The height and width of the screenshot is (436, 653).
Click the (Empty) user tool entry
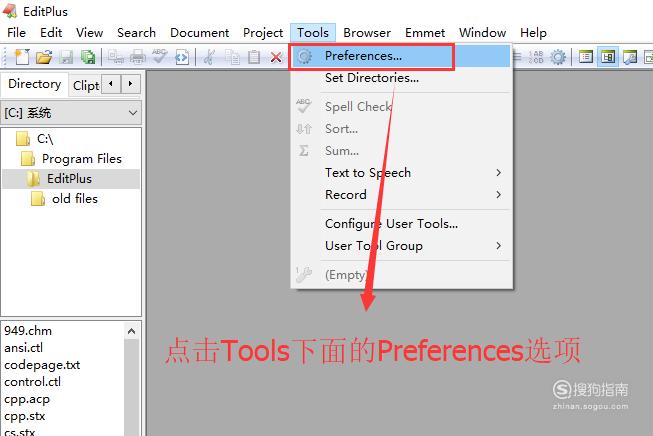[401, 275]
